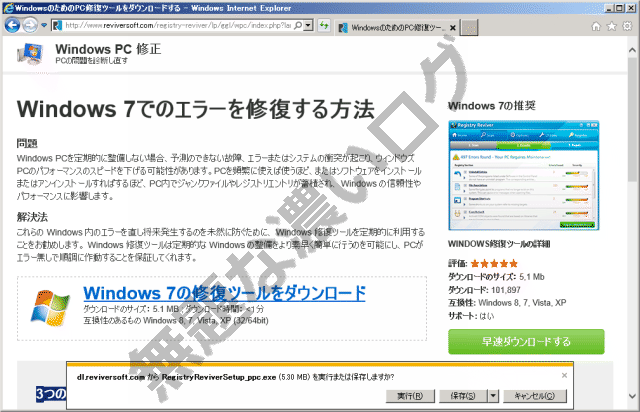The width and height of the screenshot is (640, 412).
Task: Go forward with the browser Forward arrow
Action: pyautogui.click(x=30, y=25)
